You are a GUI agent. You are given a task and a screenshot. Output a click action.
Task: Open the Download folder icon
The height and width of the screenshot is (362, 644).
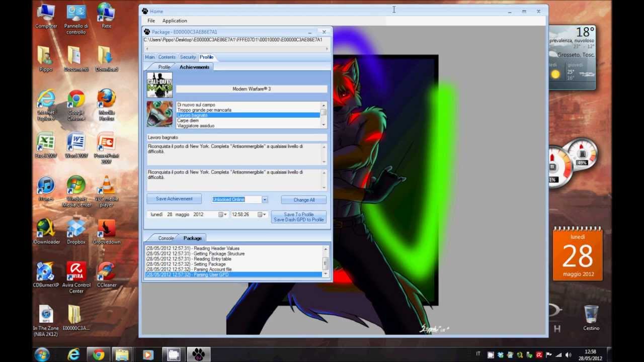pos(106,59)
